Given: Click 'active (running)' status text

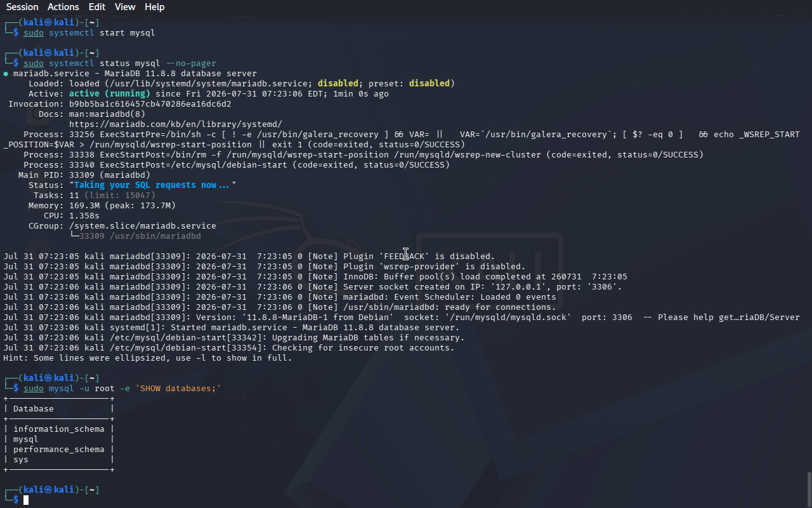Looking at the screenshot, I should 110,94.
